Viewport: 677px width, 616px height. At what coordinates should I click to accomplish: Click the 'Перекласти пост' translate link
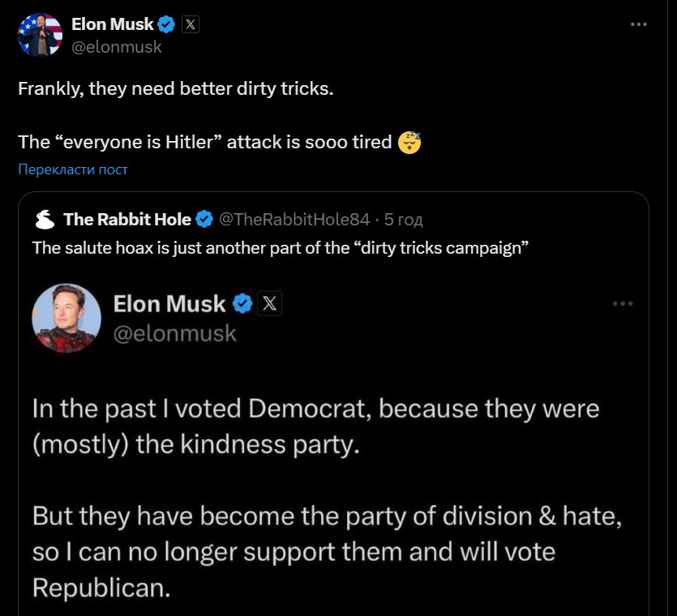coord(73,169)
